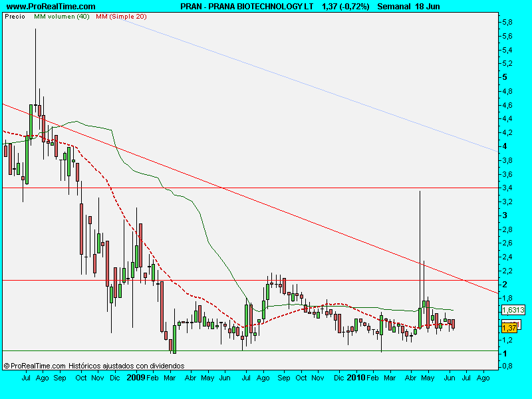Click the 5,8 price axis label
This screenshot has height=399, width=532.
(507, 23)
